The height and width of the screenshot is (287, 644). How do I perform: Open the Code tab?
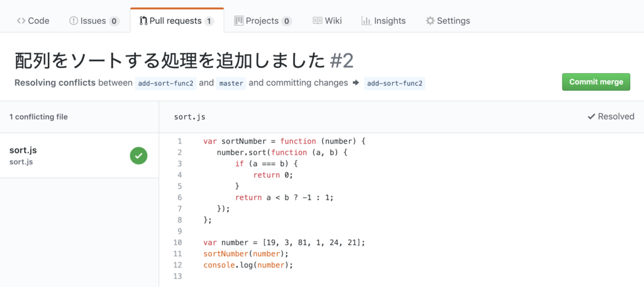click(33, 21)
